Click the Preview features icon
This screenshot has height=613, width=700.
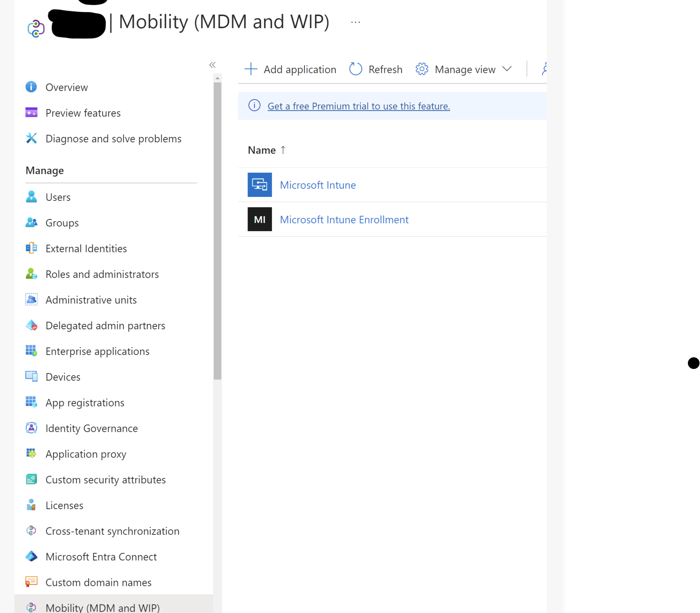click(31, 112)
